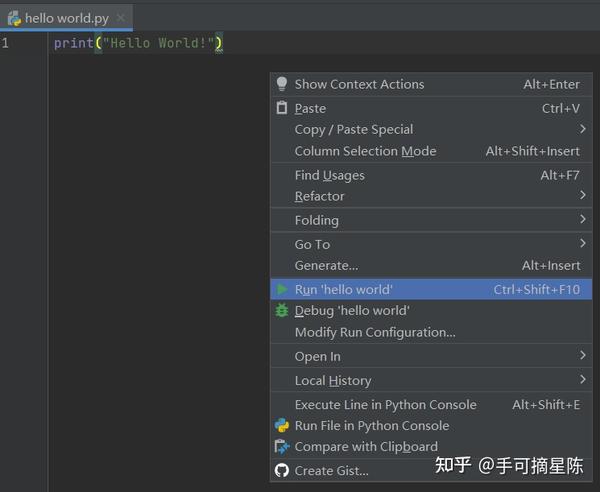Expand the Local History submenu
The height and width of the screenshot is (492, 600).
tap(333, 380)
